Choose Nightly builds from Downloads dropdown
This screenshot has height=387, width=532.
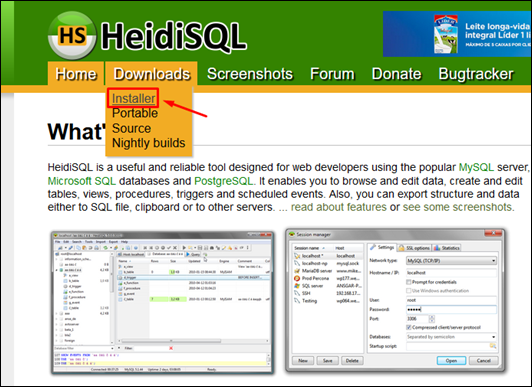point(149,143)
